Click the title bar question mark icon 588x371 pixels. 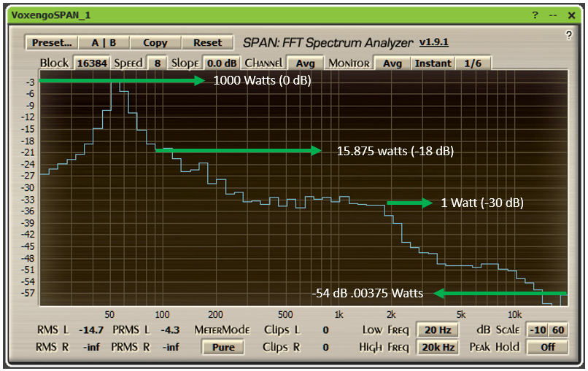[535, 15]
